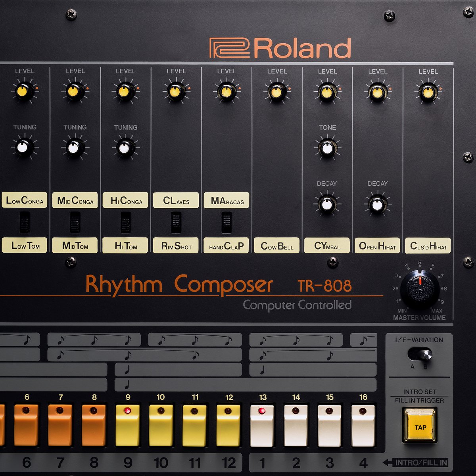This screenshot has height=476, width=476.
Task: Hit the yellow TAP button
Action: pyautogui.click(x=420, y=426)
